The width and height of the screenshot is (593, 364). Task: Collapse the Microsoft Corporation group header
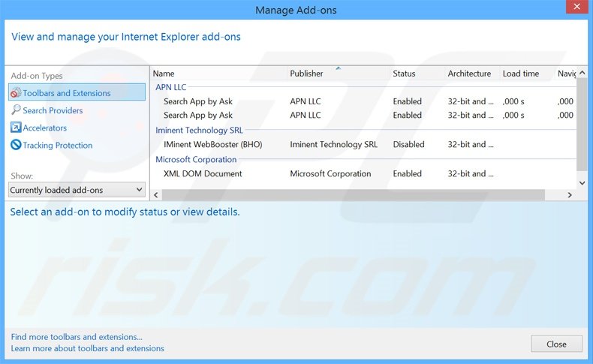[196, 160]
